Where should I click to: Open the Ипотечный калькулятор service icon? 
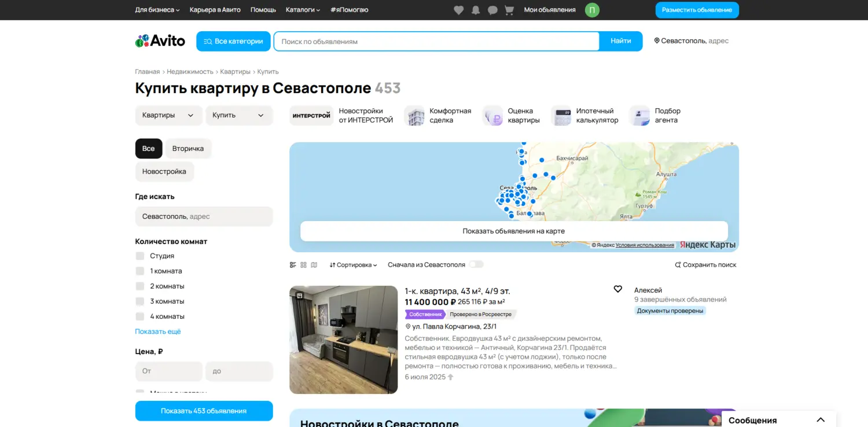point(561,116)
